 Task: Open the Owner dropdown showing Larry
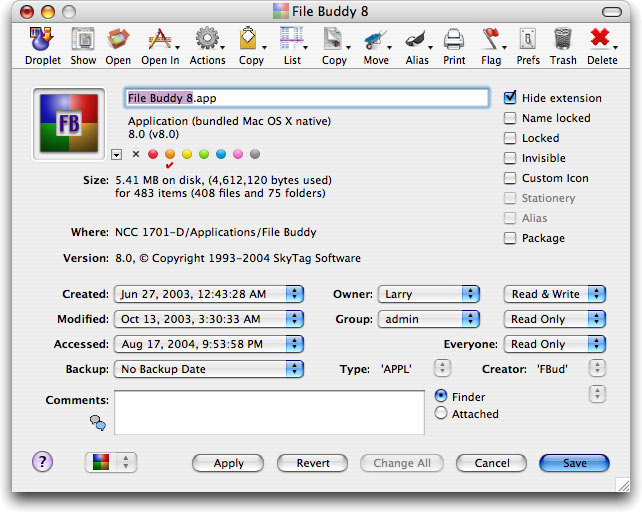[429, 294]
